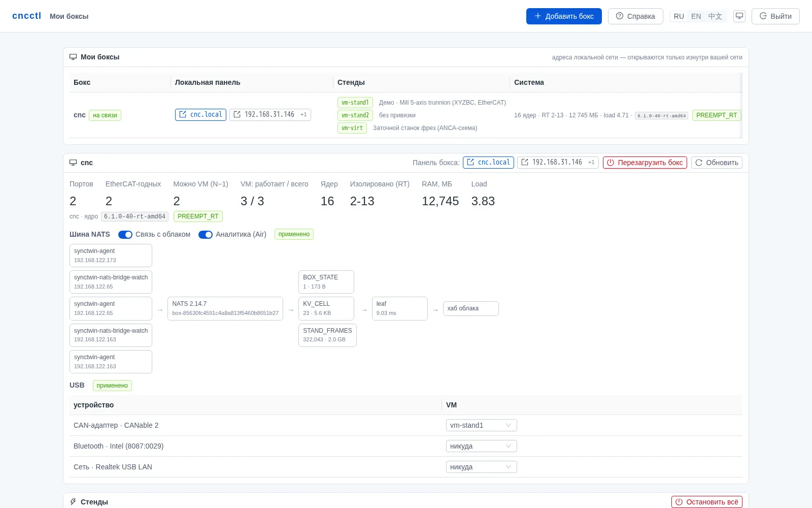The height and width of the screenshot is (508, 812).
Task: Click the KV_CELL node in NATS diagram
Action: tap(326, 308)
